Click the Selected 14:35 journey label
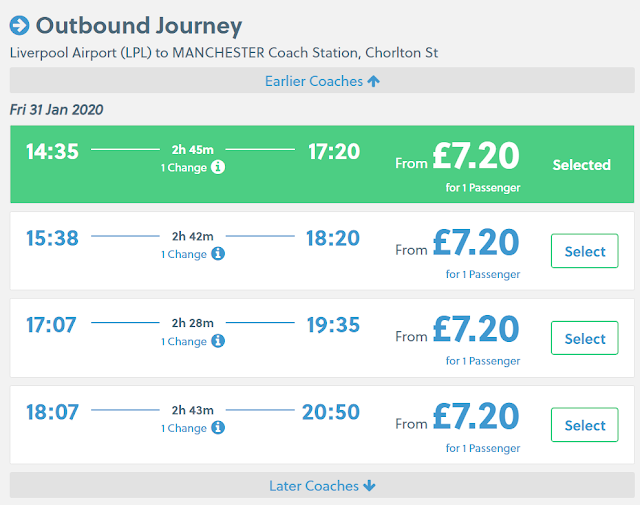The width and height of the screenshot is (640, 505). (x=581, y=164)
